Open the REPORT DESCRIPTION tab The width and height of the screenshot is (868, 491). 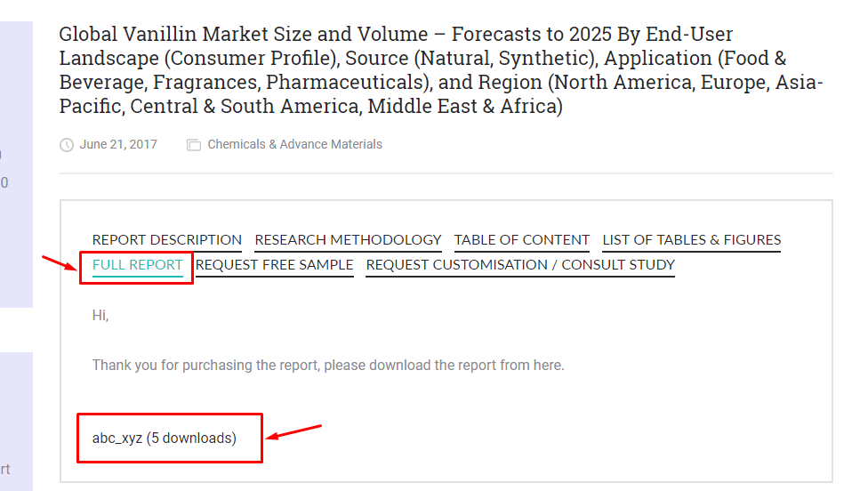coord(166,239)
